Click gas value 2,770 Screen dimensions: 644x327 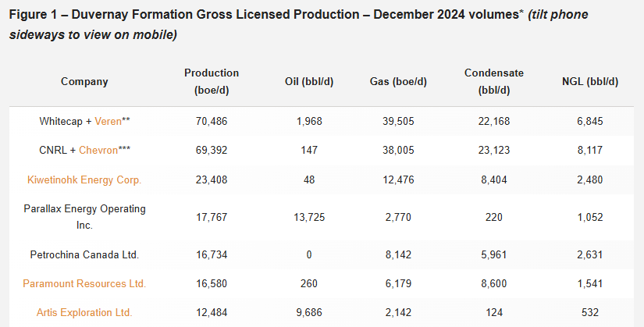tap(398, 217)
